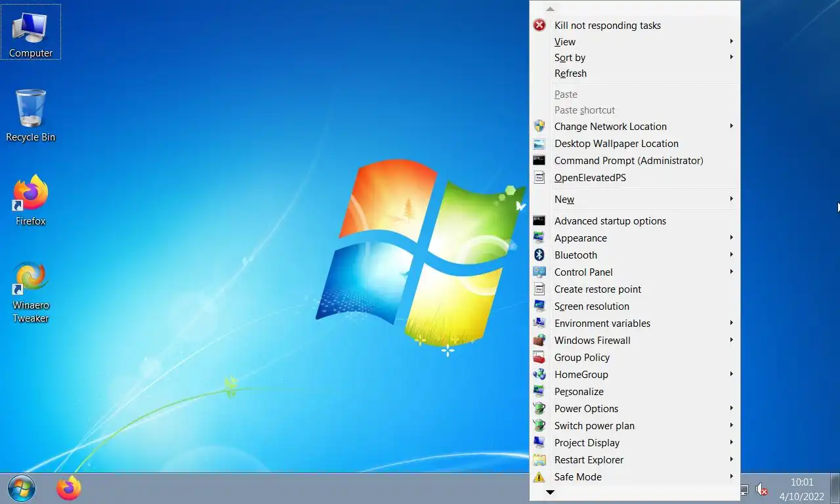Image resolution: width=840 pixels, height=504 pixels.
Task: Click the red Kill not responding tasks icon
Action: (x=539, y=25)
